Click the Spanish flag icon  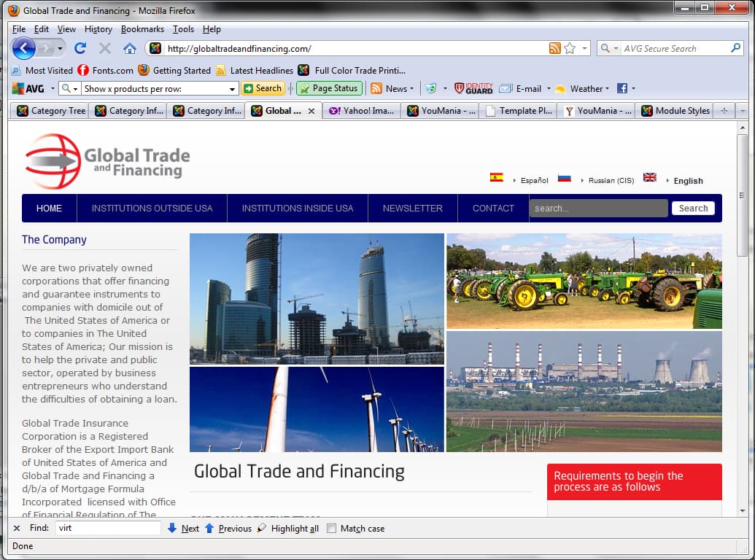(497, 177)
